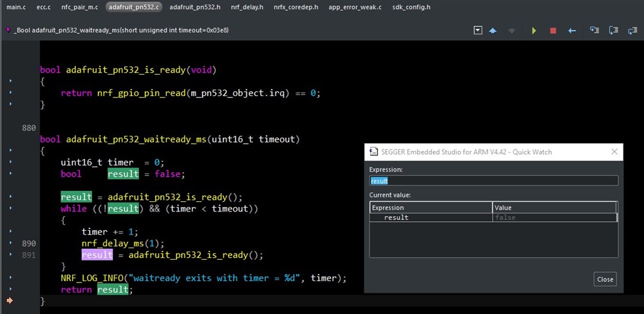This screenshot has width=644, height=314.
Task: Open the function navigation dropdown arrow
Action: coord(477,30)
